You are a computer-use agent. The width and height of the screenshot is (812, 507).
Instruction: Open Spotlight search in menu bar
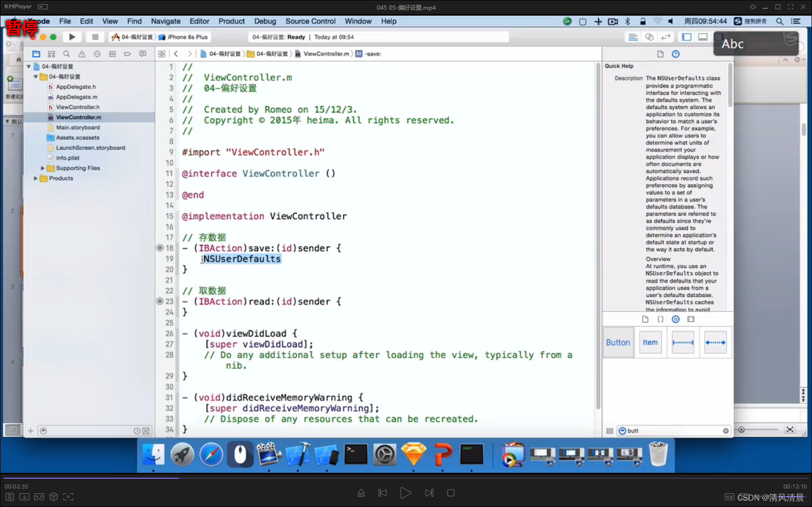(x=780, y=21)
